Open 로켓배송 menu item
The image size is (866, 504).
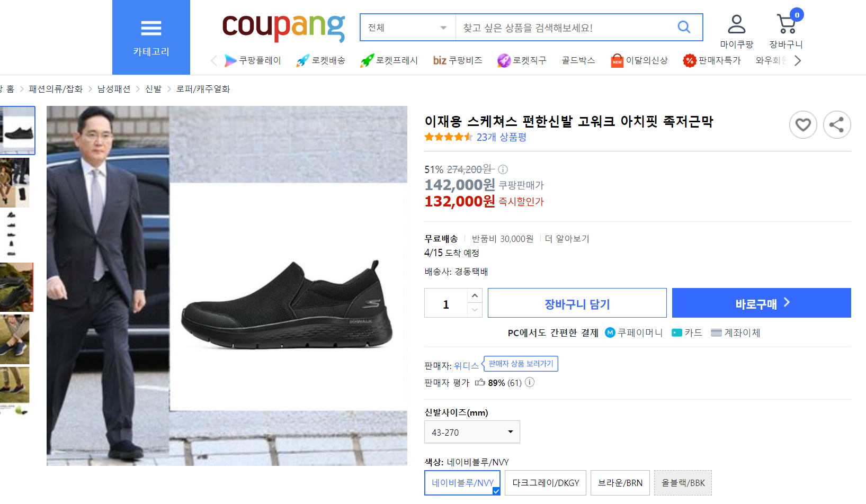point(321,60)
